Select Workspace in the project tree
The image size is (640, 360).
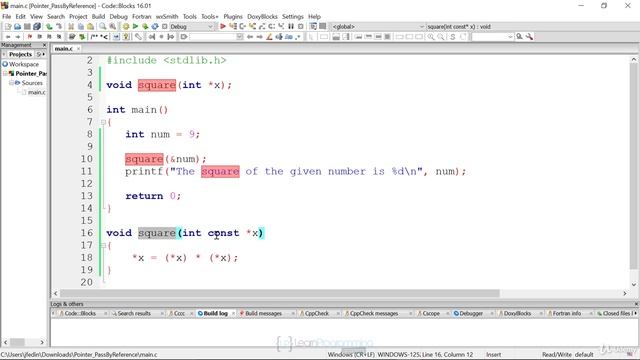pos(24,64)
